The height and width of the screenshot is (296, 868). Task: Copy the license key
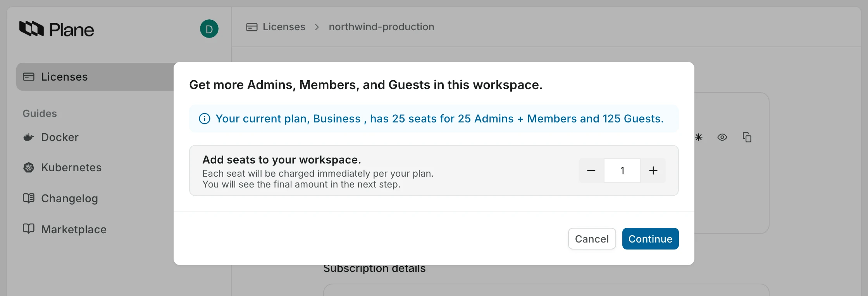pyautogui.click(x=747, y=137)
